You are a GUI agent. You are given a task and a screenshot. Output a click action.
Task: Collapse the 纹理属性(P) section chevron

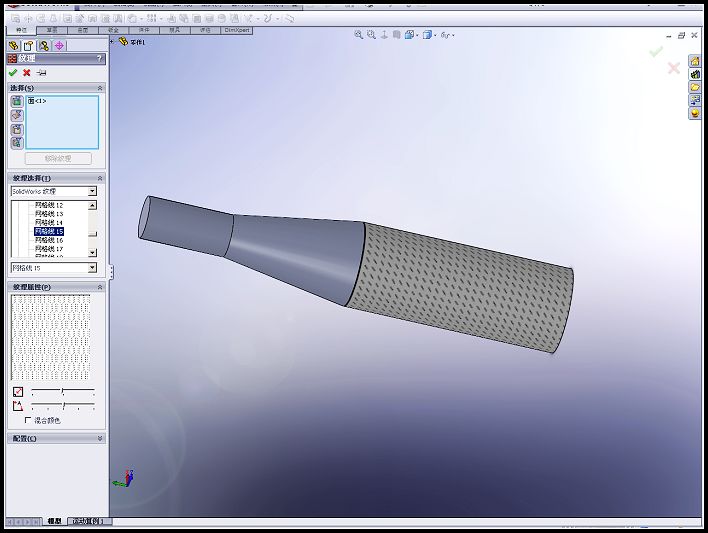[100, 287]
